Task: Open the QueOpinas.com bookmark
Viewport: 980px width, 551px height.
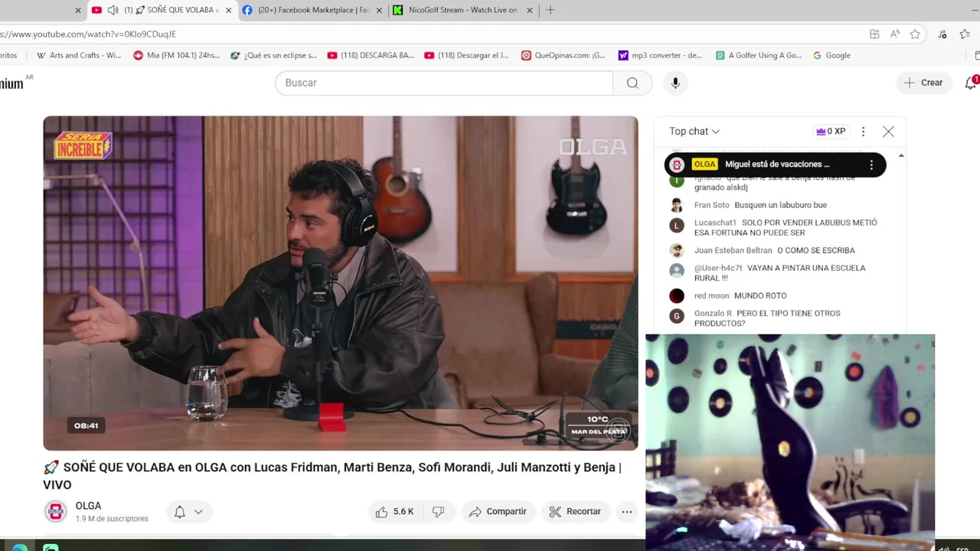Action: click(x=563, y=55)
